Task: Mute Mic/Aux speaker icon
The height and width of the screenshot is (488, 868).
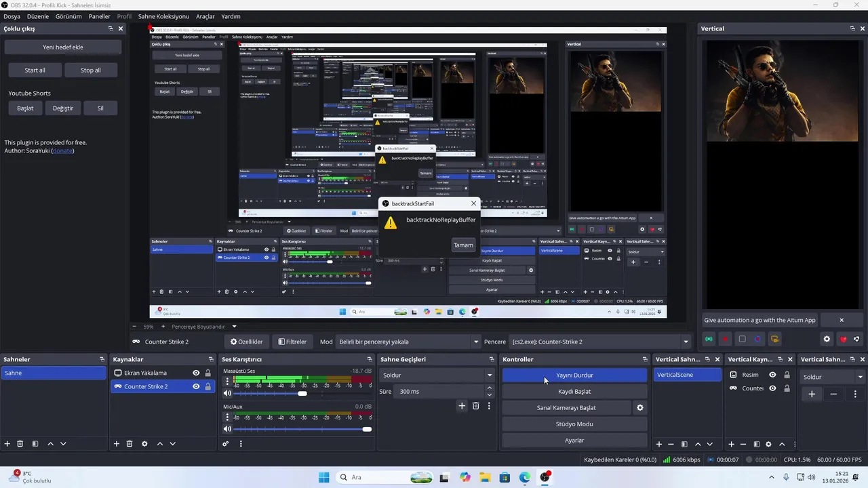Action: click(x=227, y=429)
